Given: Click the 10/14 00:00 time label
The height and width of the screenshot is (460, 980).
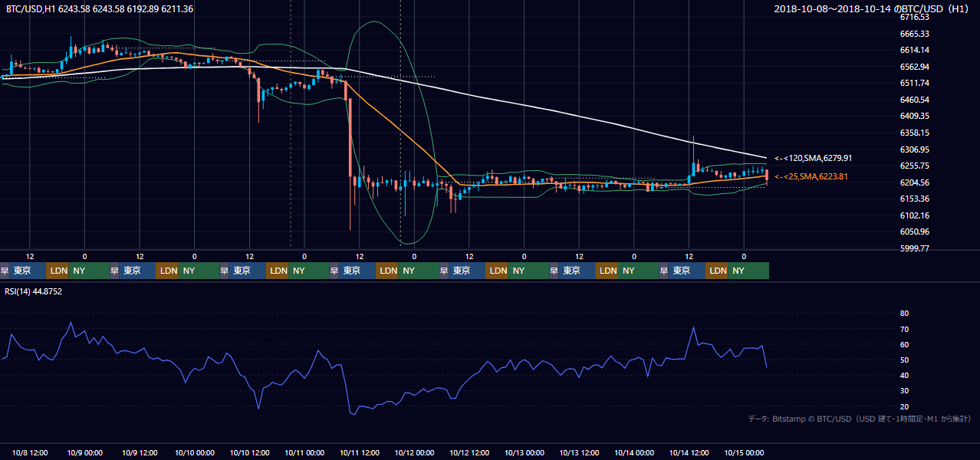Looking at the screenshot, I should tap(634, 452).
